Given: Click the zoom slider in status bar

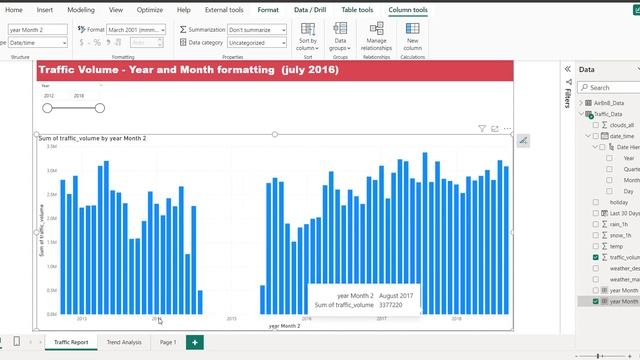Looking at the screenshot, I should (598, 356).
